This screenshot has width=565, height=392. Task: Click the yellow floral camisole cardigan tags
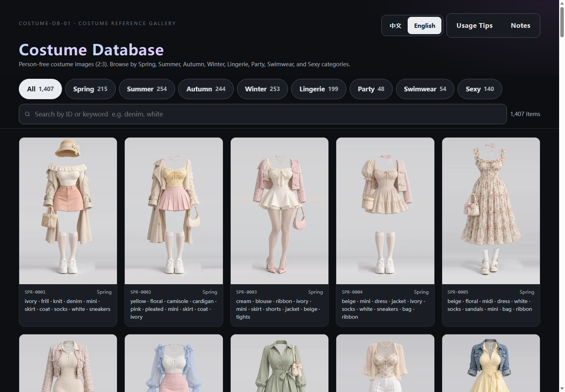click(173, 309)
